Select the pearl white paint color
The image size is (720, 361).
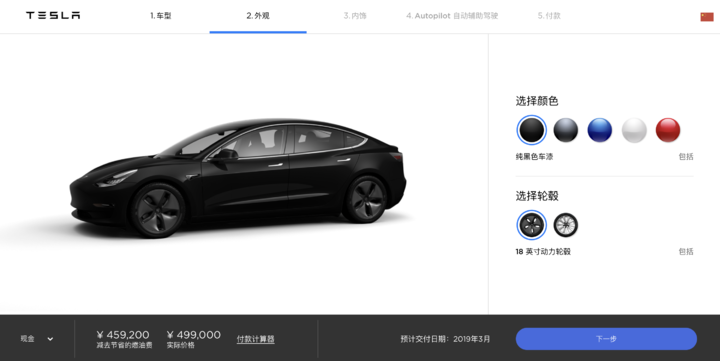pyautogui.click(x=634, y=130)
